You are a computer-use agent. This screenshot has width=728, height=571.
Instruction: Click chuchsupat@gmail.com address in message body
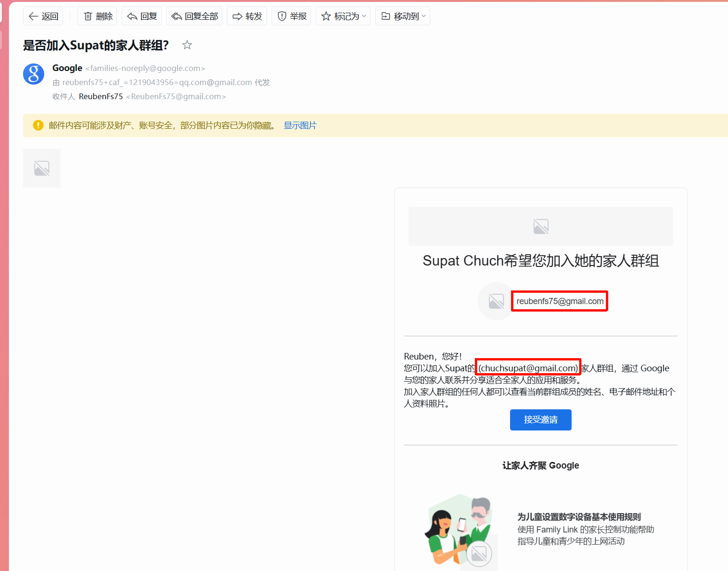(528, 368)
